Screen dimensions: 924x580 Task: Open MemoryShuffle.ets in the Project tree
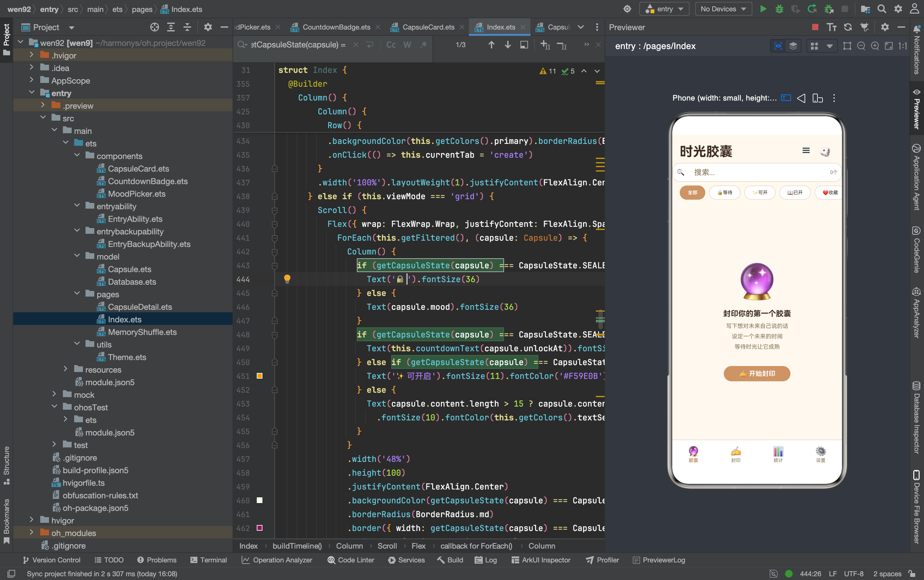[x=142, y=332]
